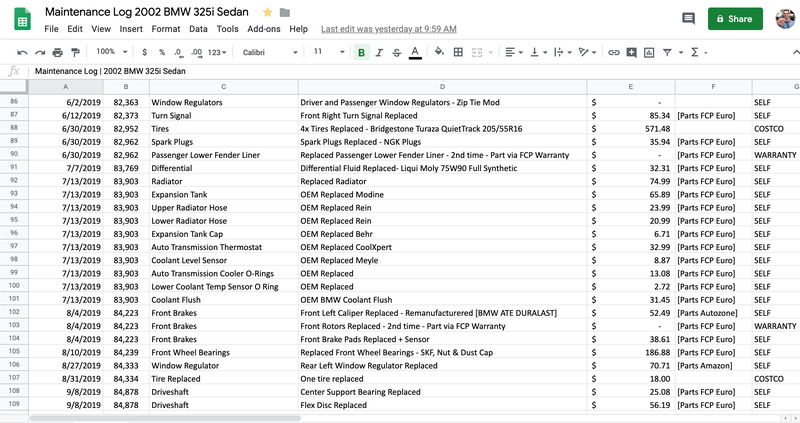The width and height of the screenshot is (800, 423).
Task: Open font size 11 dropdown
Action: tap(329, 52)
